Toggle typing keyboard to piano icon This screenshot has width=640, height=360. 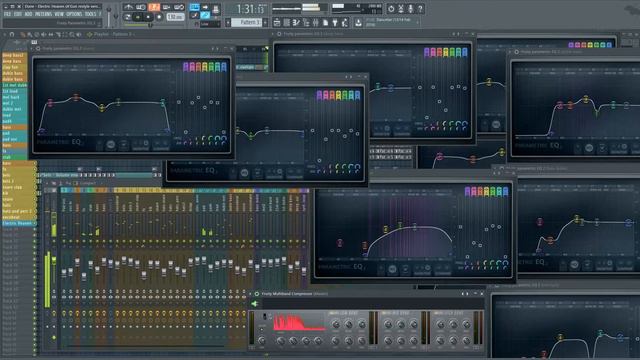point(195,7)
